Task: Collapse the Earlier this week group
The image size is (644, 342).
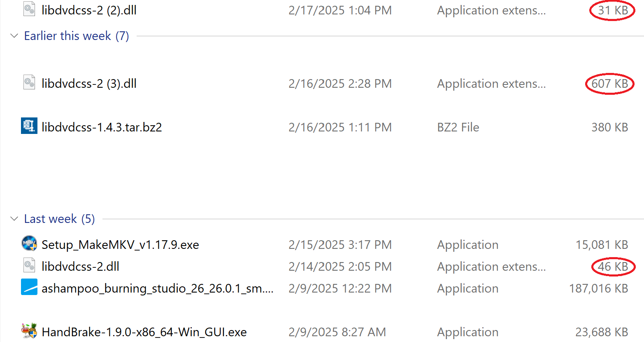Action: [x=14, y=36]
